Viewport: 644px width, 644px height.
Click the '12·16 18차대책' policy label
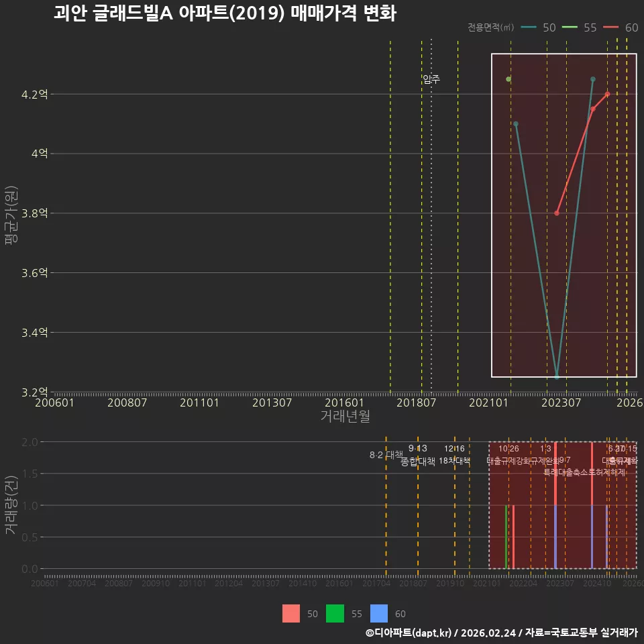tap(454, 455)
